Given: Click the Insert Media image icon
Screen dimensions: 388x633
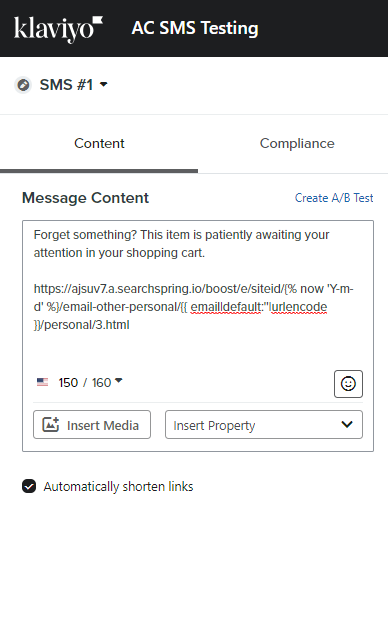Looking at the screenshot, I should (x=51, y=425).
